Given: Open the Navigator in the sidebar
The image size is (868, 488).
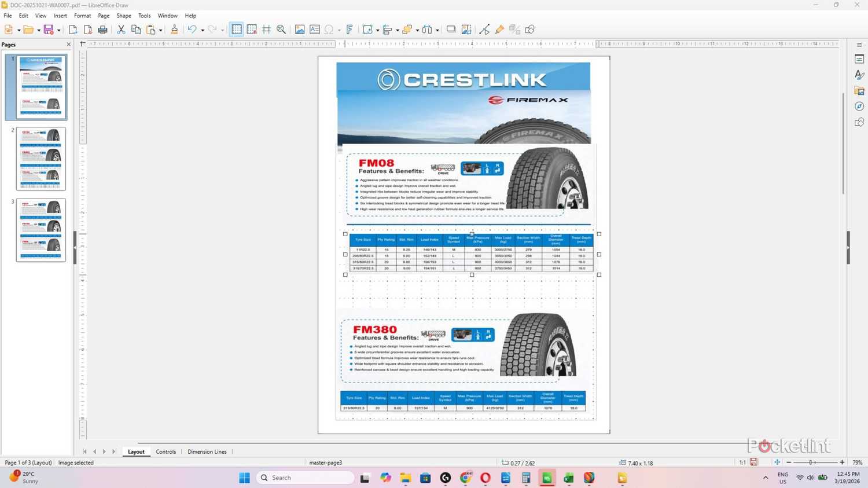Looking at the screenshot, I should (859, 106).
